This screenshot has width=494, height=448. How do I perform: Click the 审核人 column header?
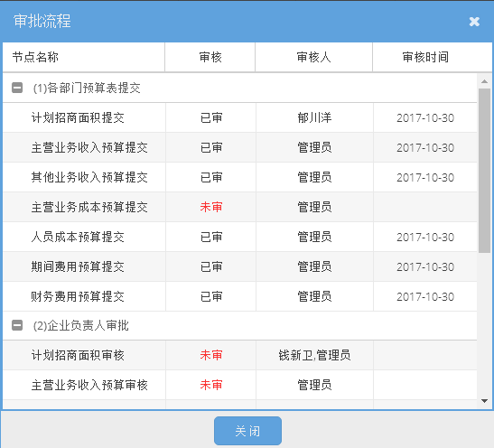(x=313, y=57)
